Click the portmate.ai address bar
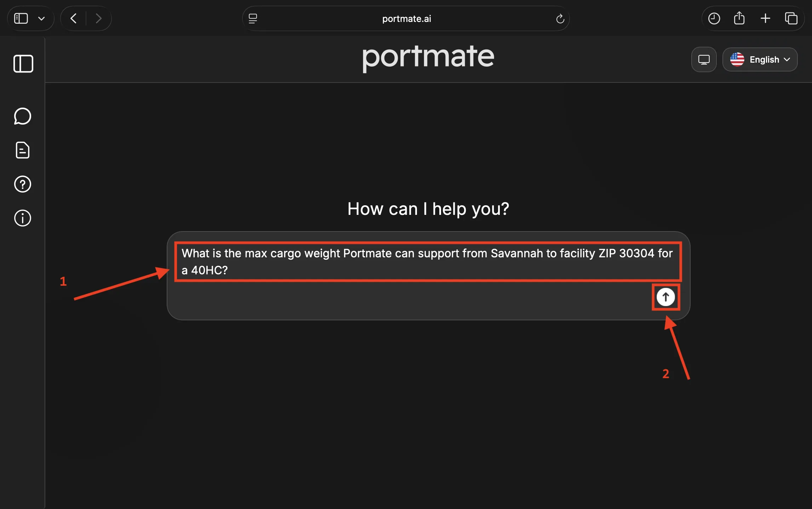Image resolution: width=812 pixels, height=509 pixels. [x=406, y=18]
